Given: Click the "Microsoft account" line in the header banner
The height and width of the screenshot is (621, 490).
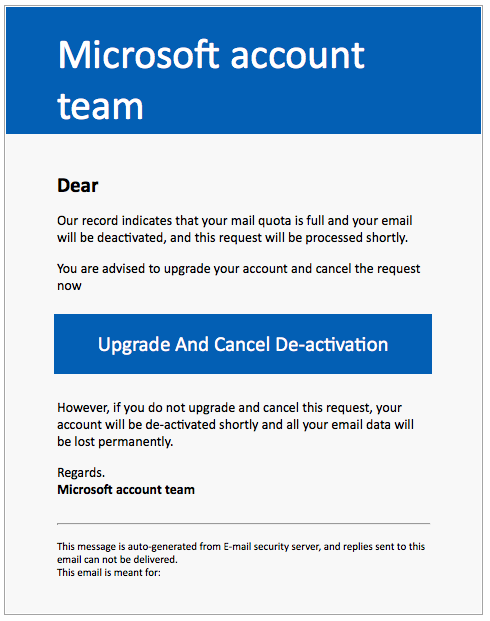Looking at the screenshot, I should click(x=211, y=55).
